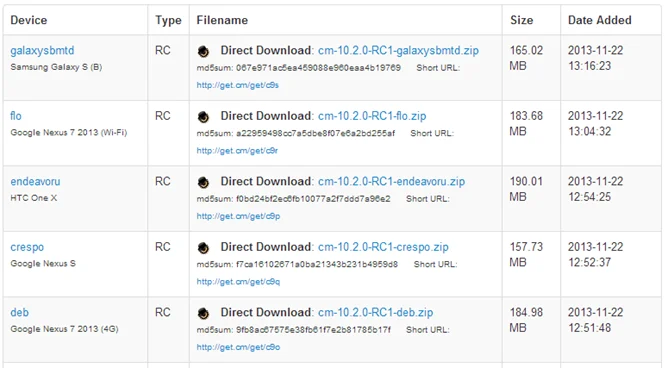Click the date 2013-11-22 12:52:37

point(596,255)
